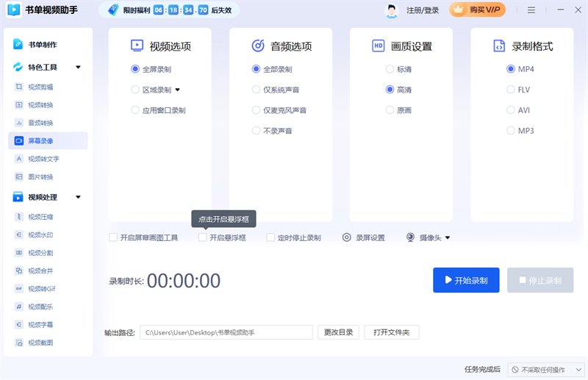Image resolution: width=588 pixels, height=380 pixels.
Task: Click the user avatar icon for 注册/登录
Action: coord(392,10)
